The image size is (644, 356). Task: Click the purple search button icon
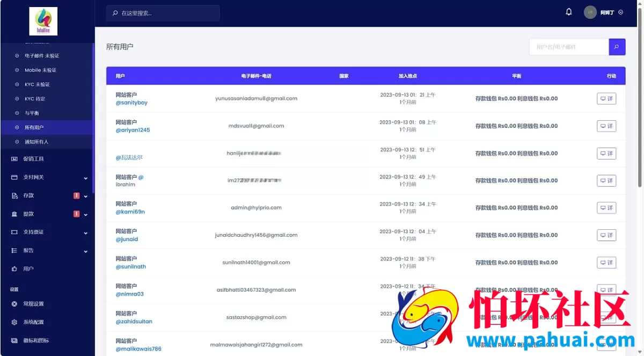click(x=617, y=47)
